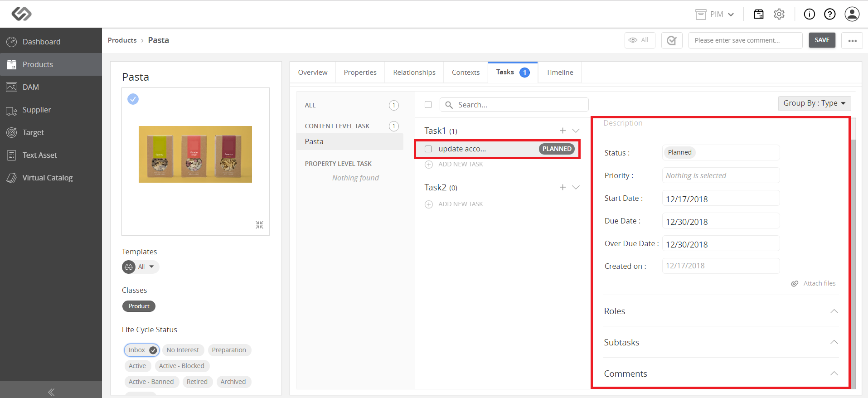Click the plus icon for Task1
Screen dimensions: 868x398
pyautogui.click(x=563, y=131)
